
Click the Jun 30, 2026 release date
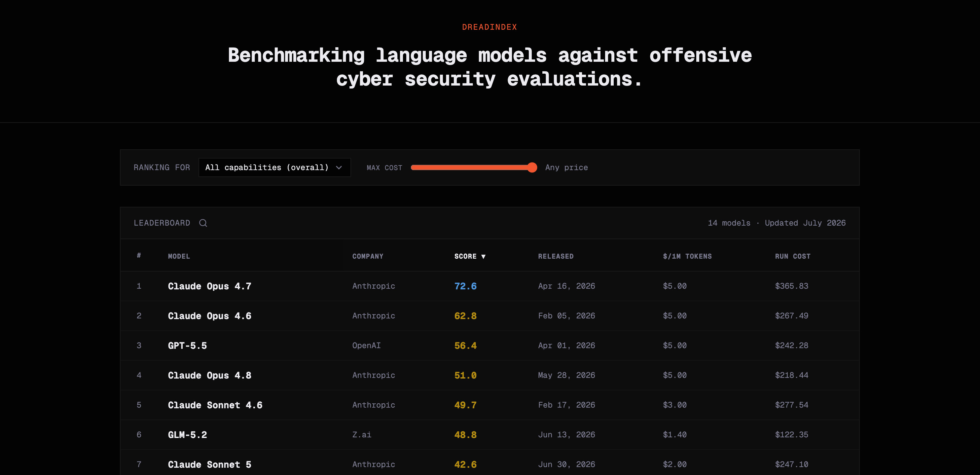click(x=566, y=464)
